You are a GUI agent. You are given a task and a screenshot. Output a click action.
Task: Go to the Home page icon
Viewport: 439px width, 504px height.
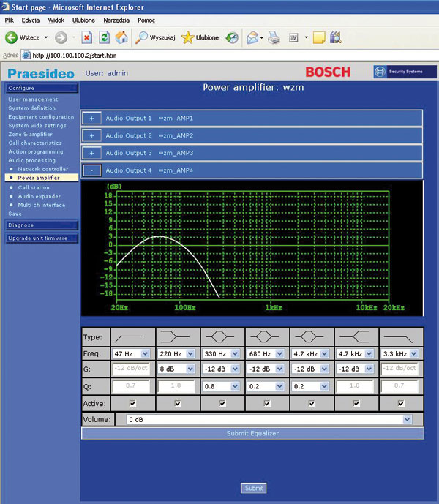(x=121, y=37)
